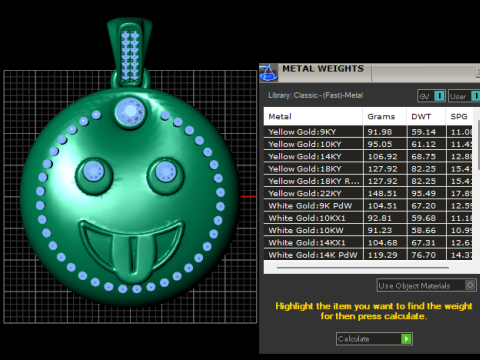Click the 76.70 DWT value
Viewport: 480px width, 360px height.
point(423,255)
